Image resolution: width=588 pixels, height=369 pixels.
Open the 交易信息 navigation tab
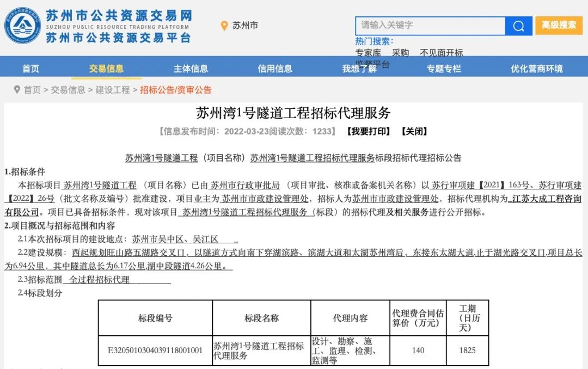click(x=107, y=69)
